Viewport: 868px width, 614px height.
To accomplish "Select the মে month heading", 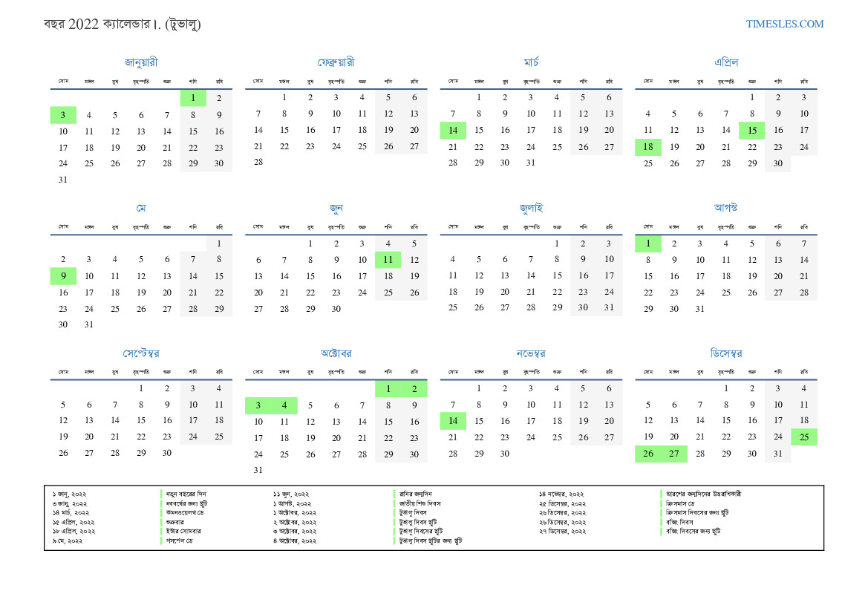I will (141, 208).
